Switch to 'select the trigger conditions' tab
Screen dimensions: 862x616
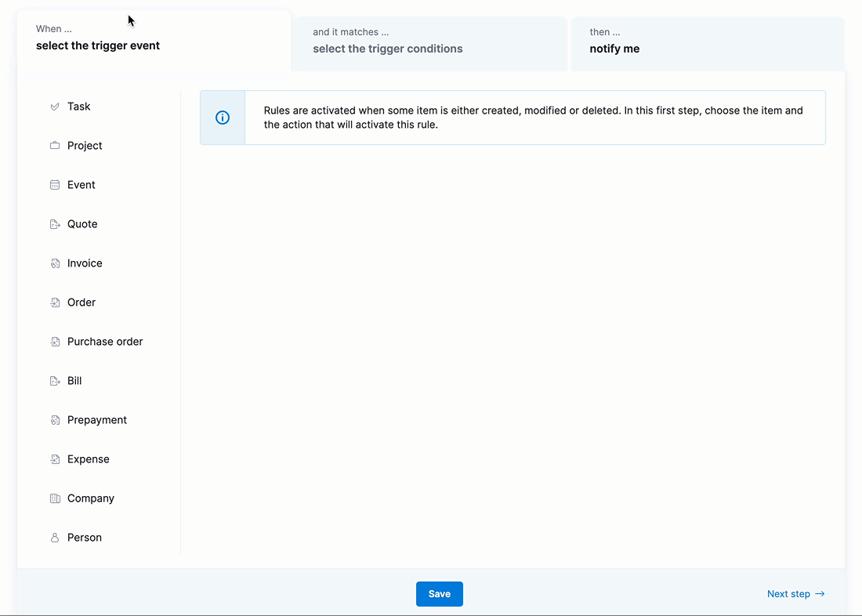tap(430, 44)
